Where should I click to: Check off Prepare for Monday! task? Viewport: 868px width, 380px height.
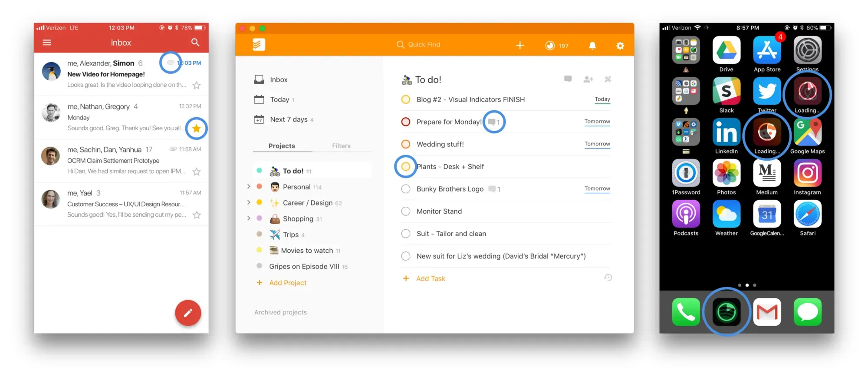406,122
